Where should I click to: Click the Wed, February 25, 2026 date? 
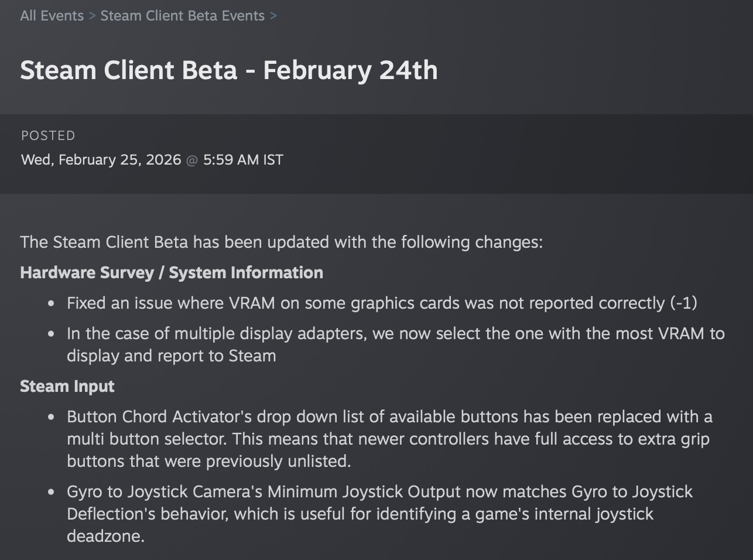click(101, 160)
